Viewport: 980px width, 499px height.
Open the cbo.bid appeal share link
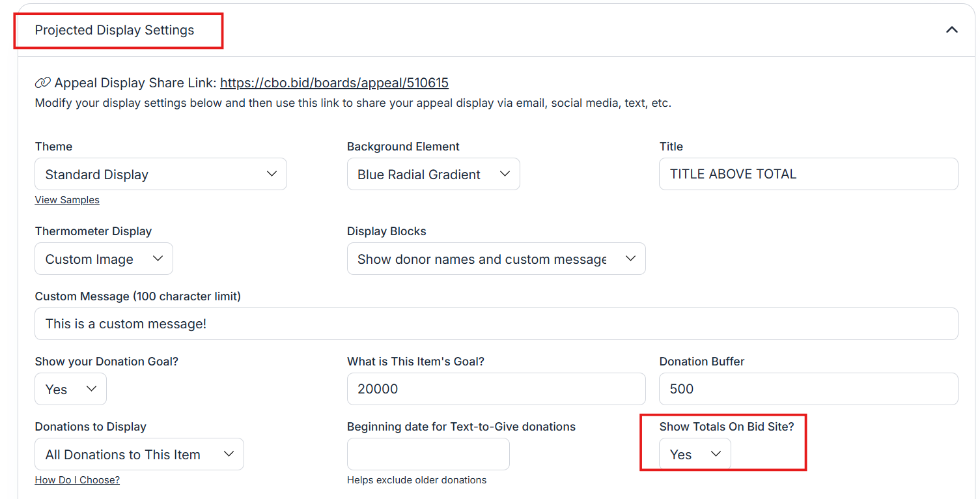coord(334,83)
